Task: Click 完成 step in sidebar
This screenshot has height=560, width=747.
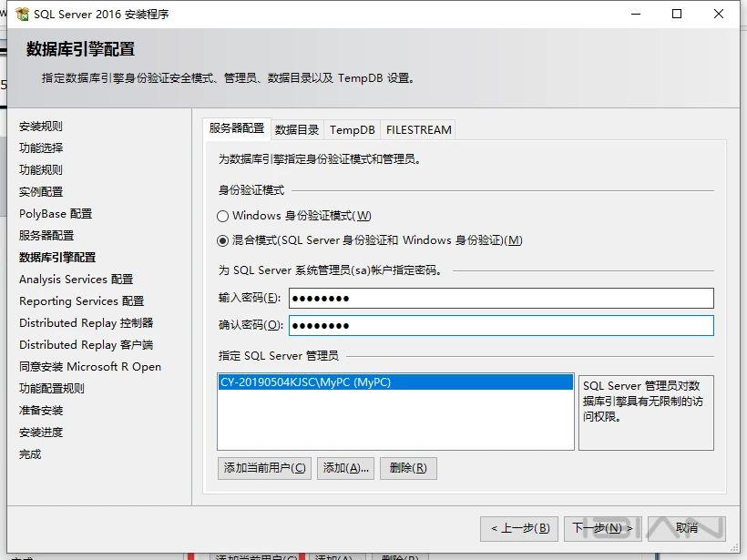Action: (x=30, y=454)
